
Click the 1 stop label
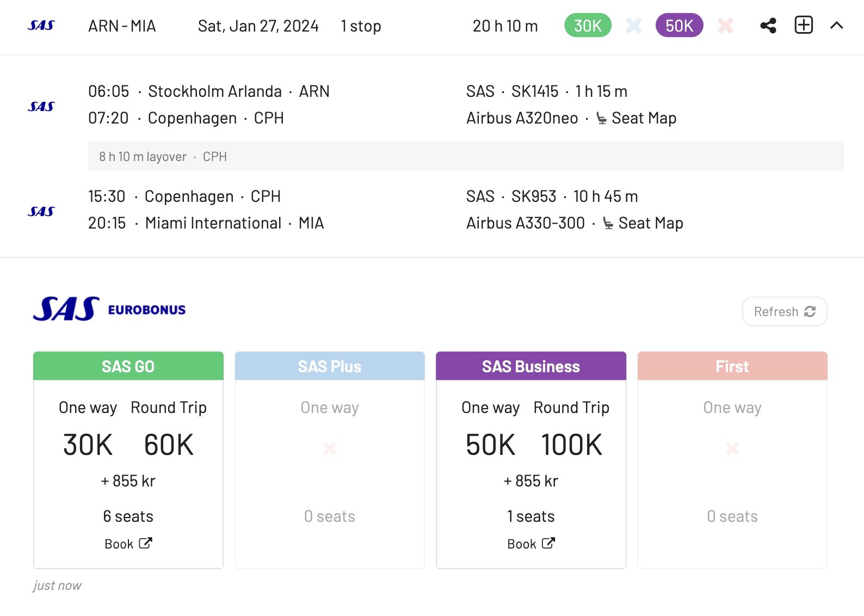(x=361, y=26)
